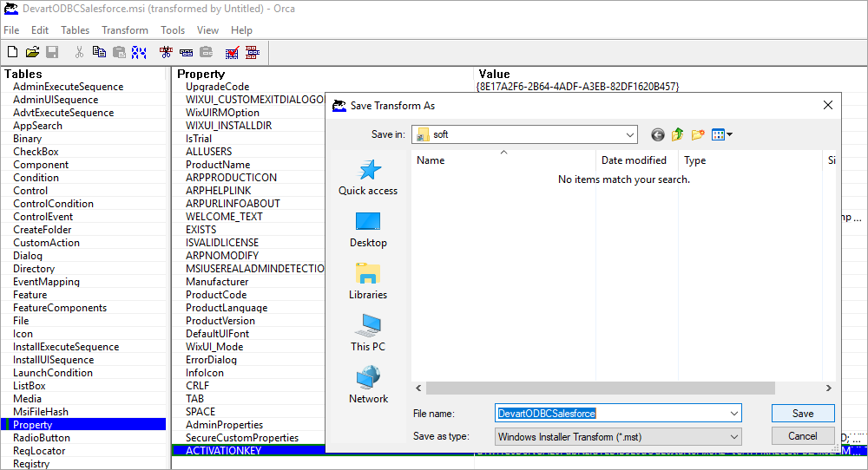Select the LaunchCondition table
868x470 pixels.
tap(53, 373)
